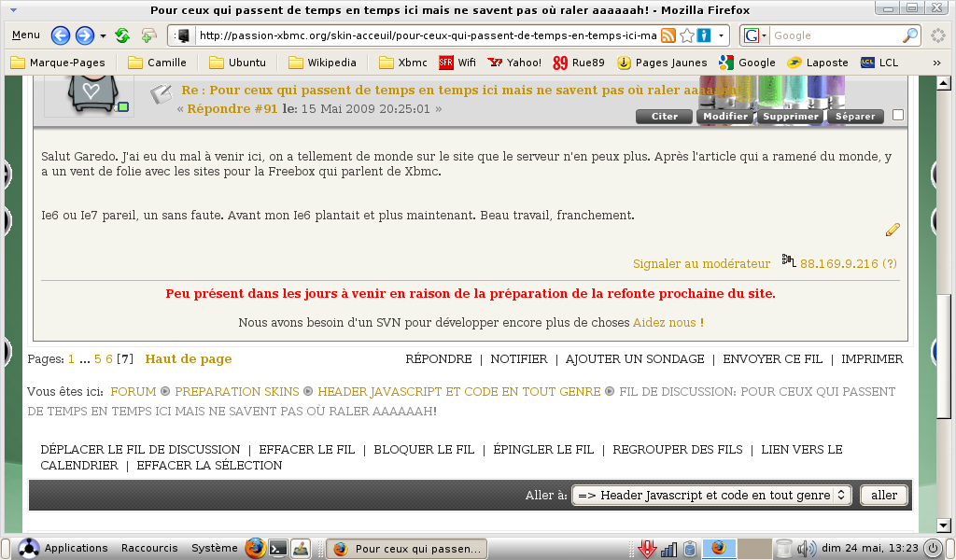The image size is (956, 560).
Task: Click the Google search input field
Action: point(836,36)
